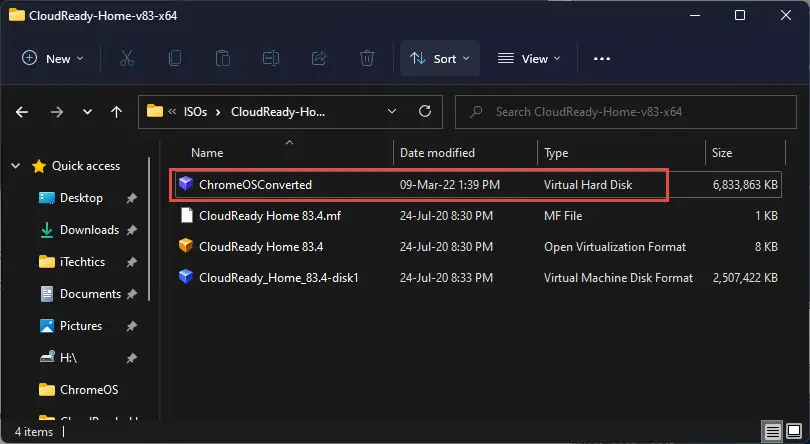The image size is (810, 444).
Task: Unpin Pictures using its pin icon
Action: (x=132, y=326)
